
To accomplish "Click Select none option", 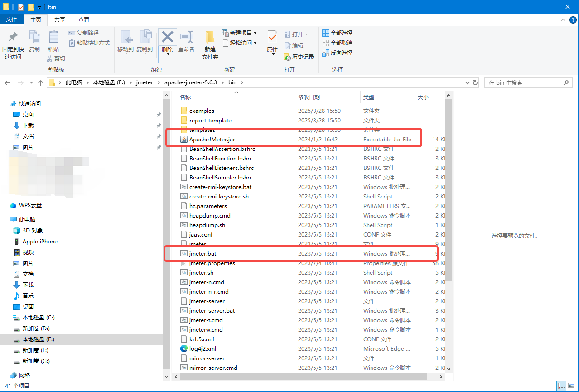I will coord(337,43).
